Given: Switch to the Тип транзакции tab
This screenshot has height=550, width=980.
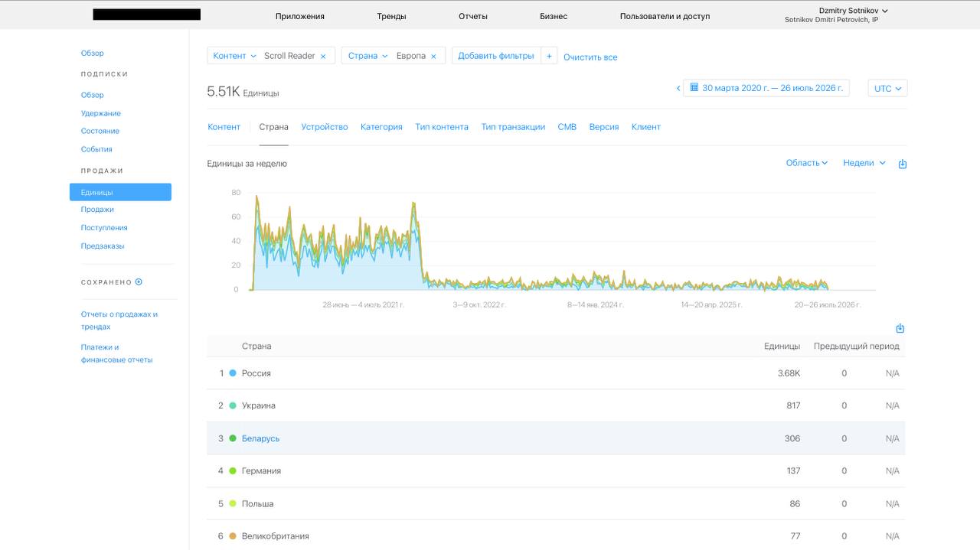Looking at the screenshot, I should coord(513,127).
